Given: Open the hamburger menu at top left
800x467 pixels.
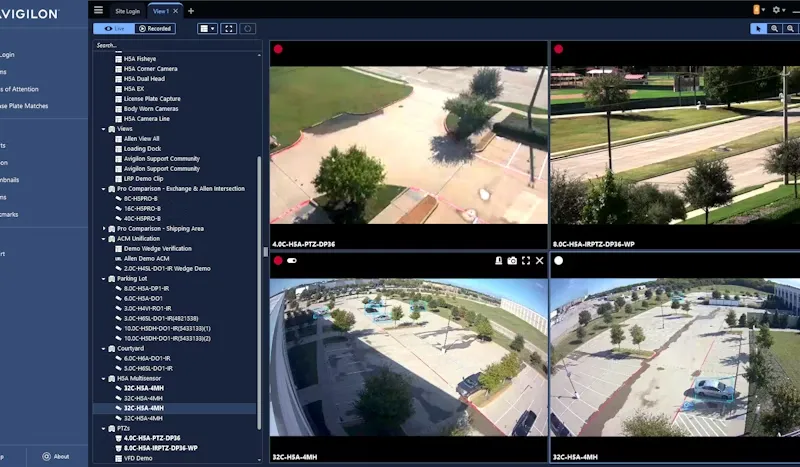Looking at the screenshot, I should pos(98,10).
